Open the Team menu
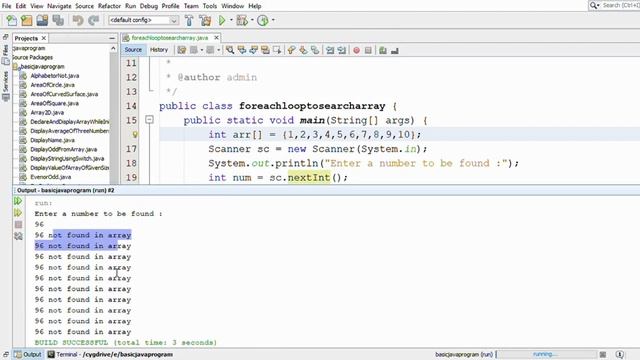This screenshot has width=640, height=360. point(191,6)
